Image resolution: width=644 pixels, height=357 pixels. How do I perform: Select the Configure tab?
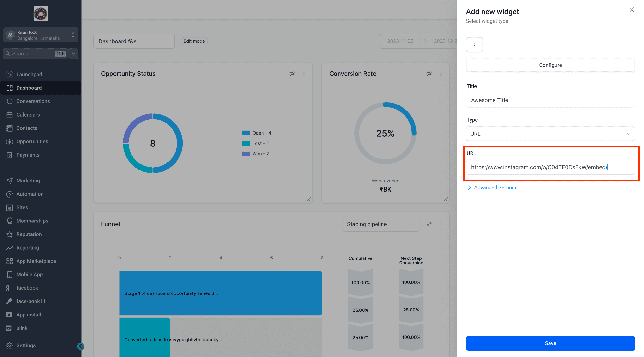click(550, 65)
